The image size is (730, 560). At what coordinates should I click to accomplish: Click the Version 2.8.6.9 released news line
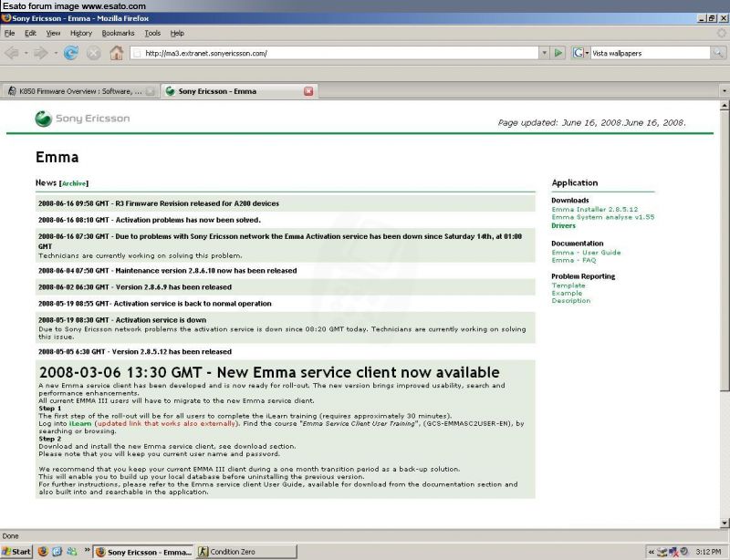pos(134,287)
